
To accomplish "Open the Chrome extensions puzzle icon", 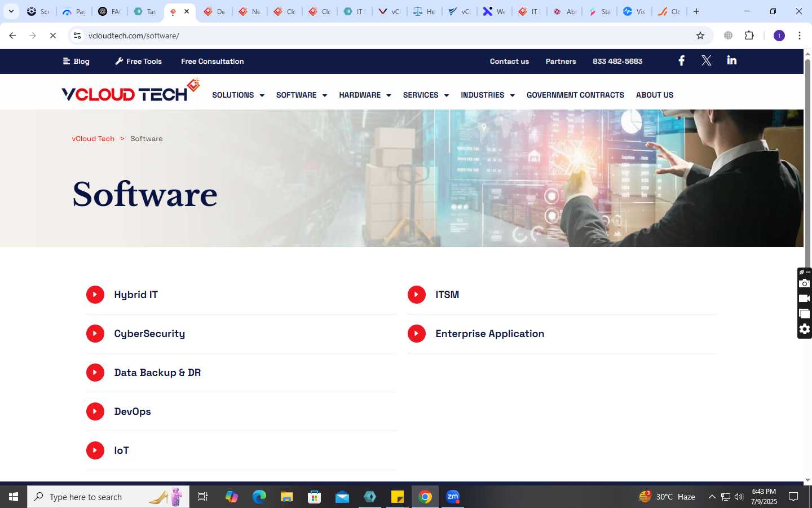I will [x=749, y=36].
